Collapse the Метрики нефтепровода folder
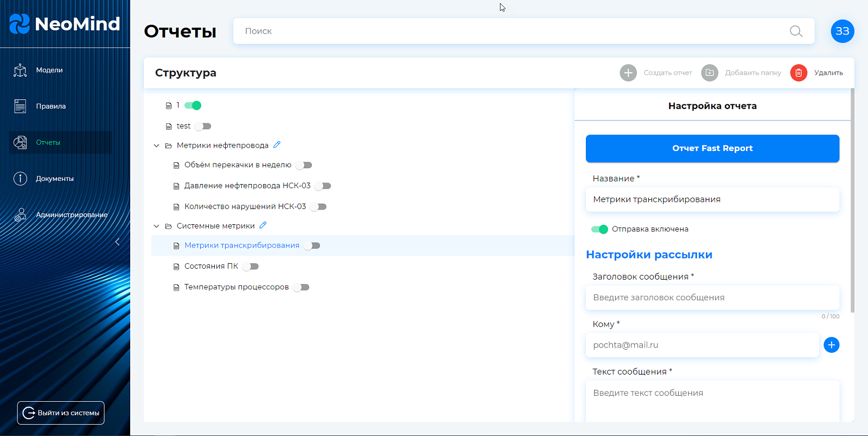The image size is (868, 436). point(156,146)
